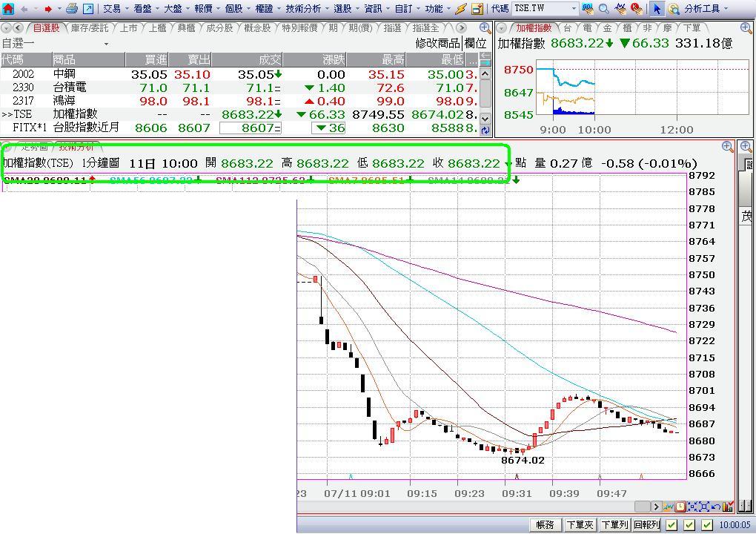Click the line chart style icon
756x534 pixels.
click(669, 507)
